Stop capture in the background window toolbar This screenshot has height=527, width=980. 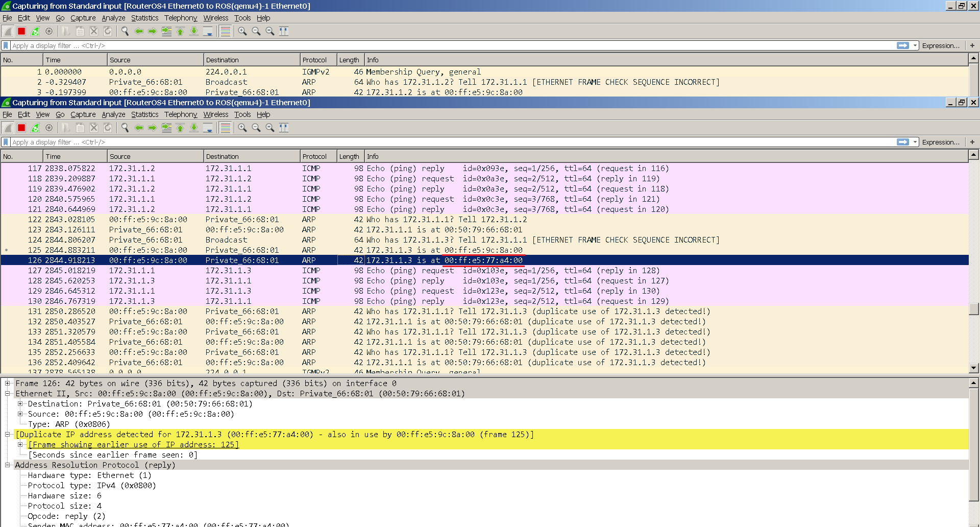click(21, 31)
